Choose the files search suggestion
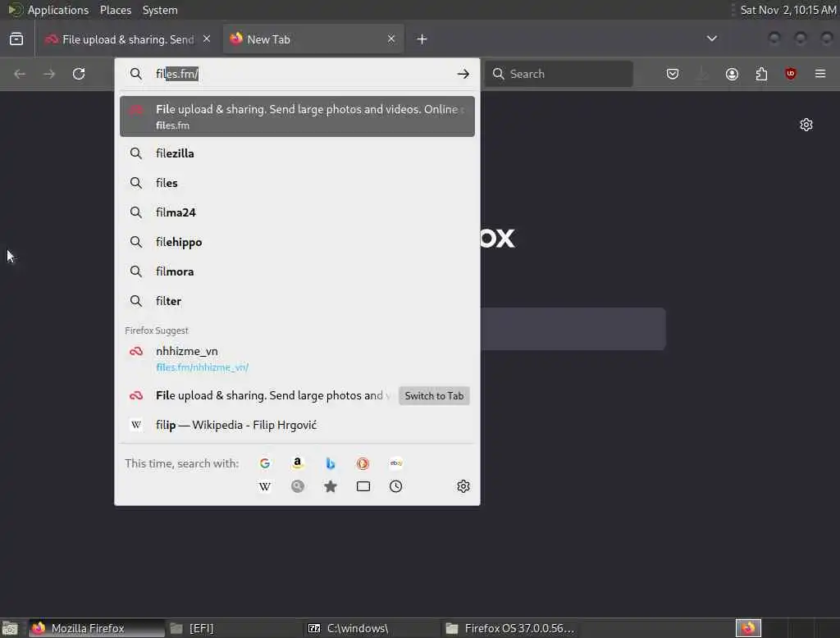The height and width of the screenshot is (638, 840). coord(297,183)
